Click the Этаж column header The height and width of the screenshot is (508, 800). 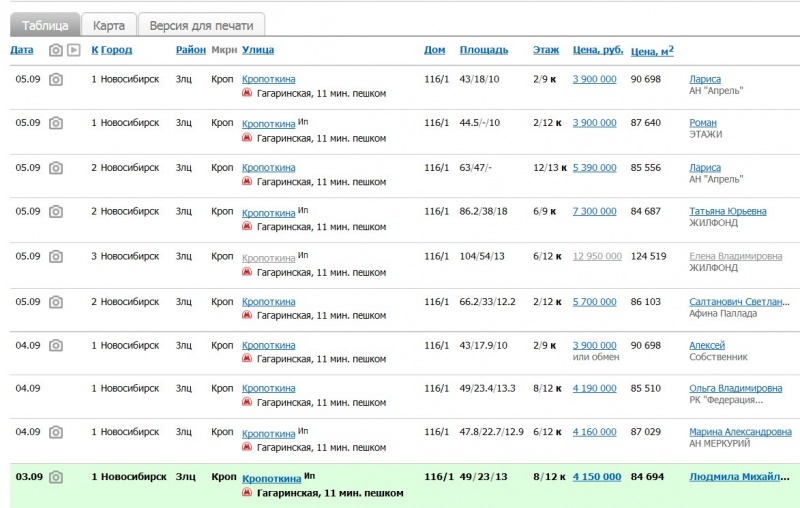(546, 50)
